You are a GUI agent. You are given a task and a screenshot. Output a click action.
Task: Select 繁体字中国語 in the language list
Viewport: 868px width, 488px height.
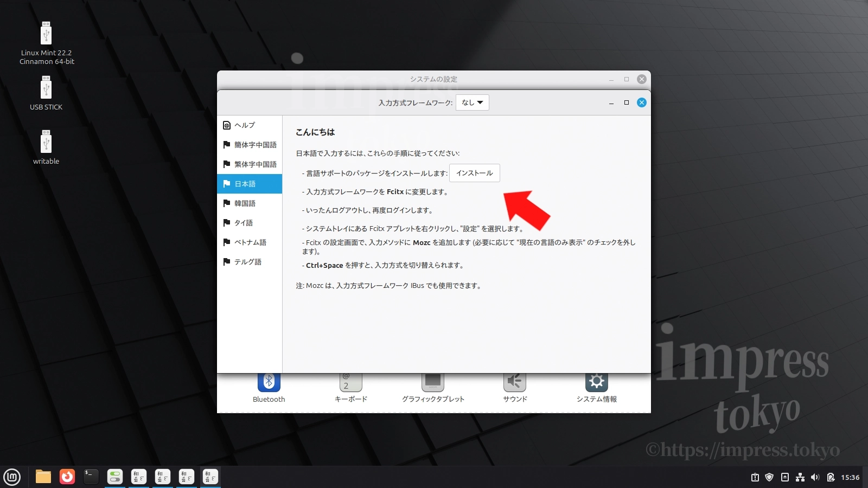coord(250,164)
